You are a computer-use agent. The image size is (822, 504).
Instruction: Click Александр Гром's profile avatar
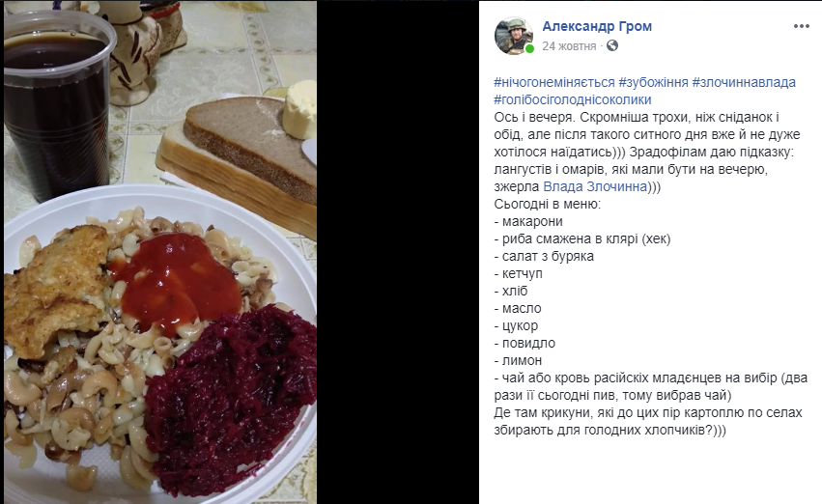514,36
